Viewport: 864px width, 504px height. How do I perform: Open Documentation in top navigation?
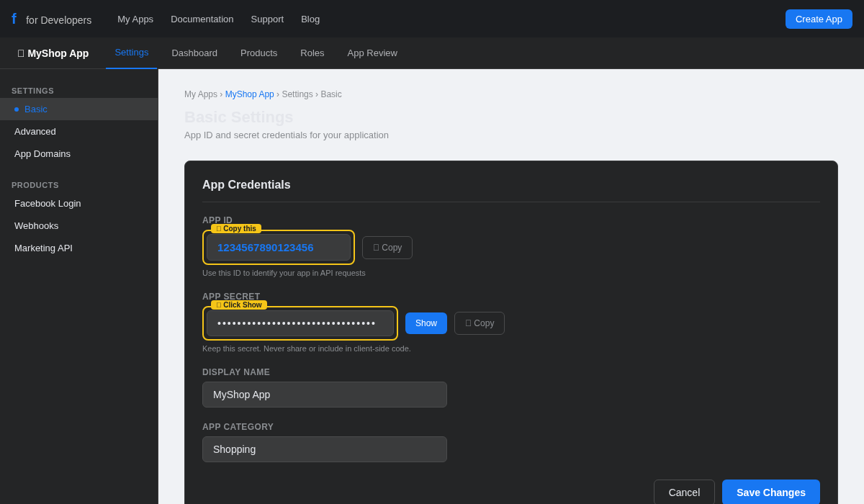(x=202, y=19)
